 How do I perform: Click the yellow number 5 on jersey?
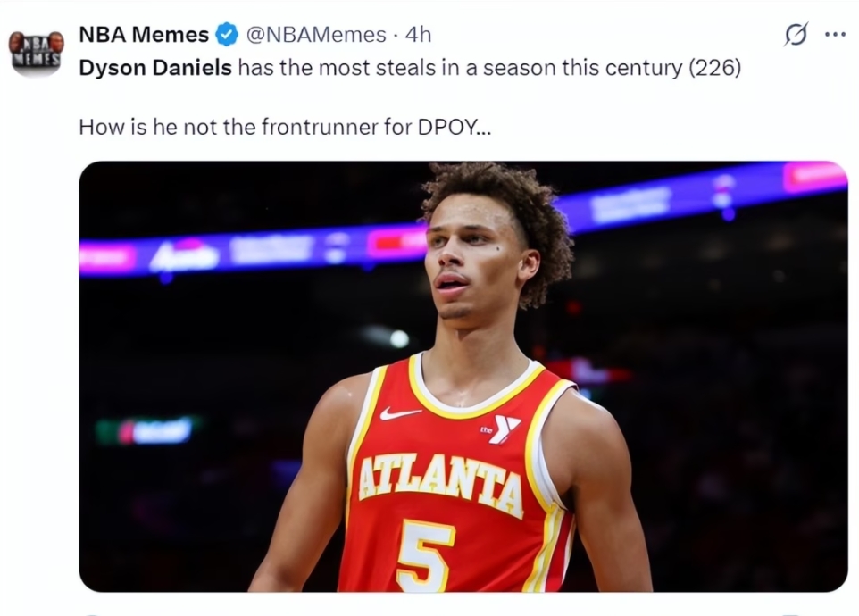425,554
